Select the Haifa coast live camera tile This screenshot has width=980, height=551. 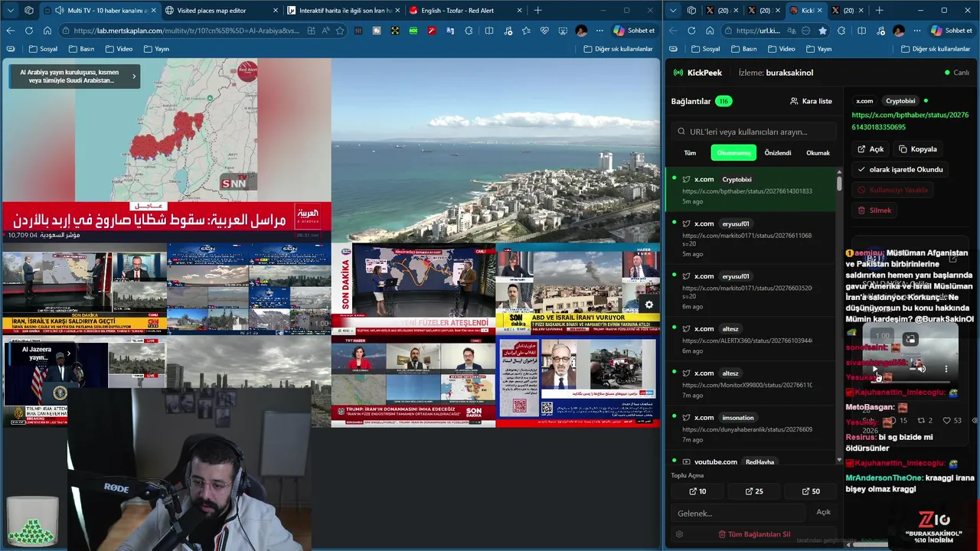[495, 150]
